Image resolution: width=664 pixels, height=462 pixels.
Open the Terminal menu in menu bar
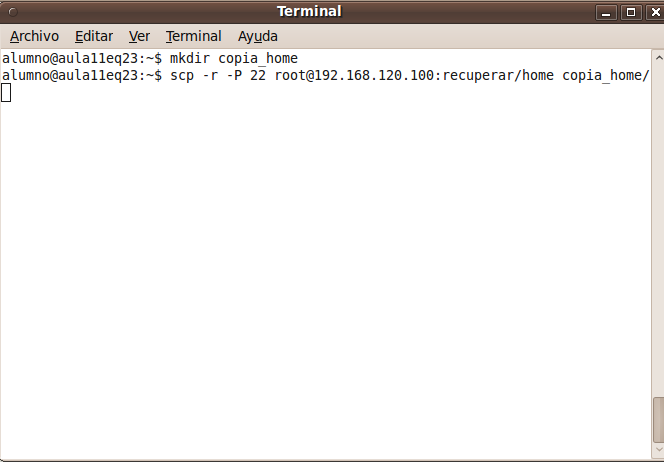point(194,36)
